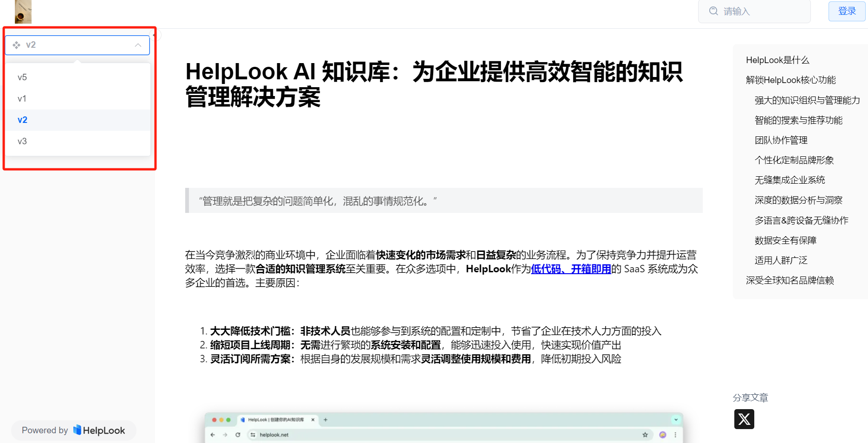Click the version selector chevron arrow
The image size is (868, 443).
[138, 45]
